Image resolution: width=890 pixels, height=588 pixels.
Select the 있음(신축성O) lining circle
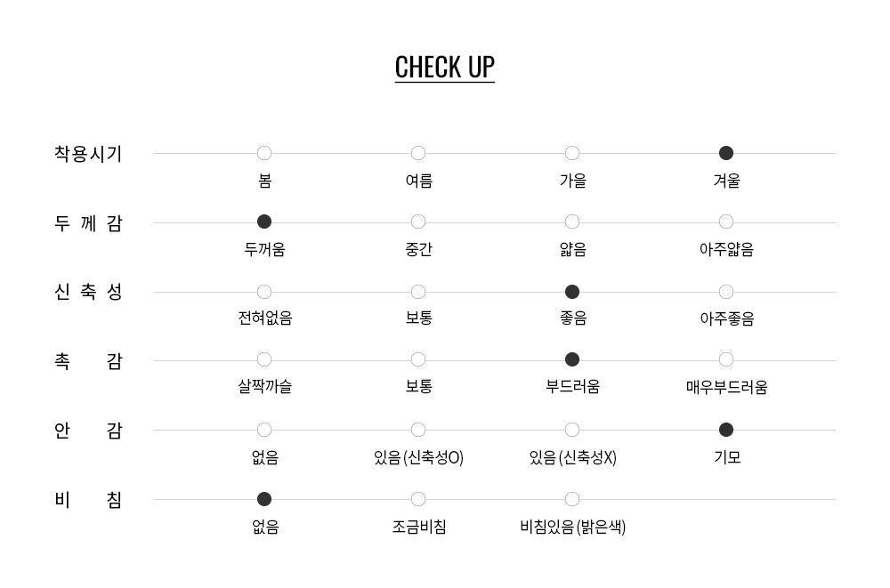point(418,430)
